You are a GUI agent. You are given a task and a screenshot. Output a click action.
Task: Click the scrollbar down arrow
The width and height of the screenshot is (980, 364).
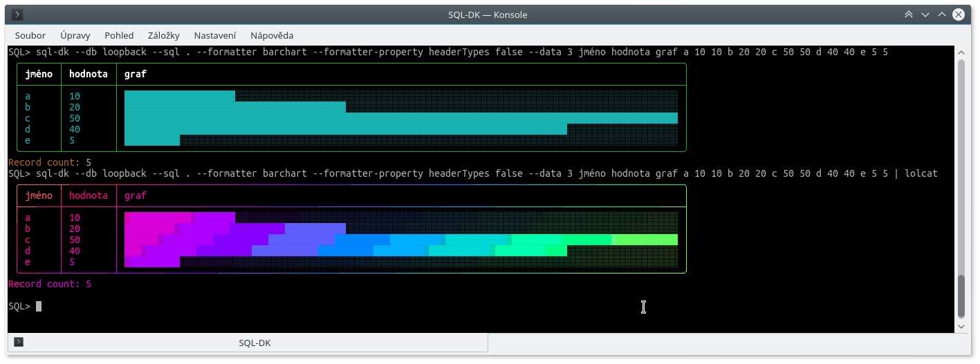961,326
